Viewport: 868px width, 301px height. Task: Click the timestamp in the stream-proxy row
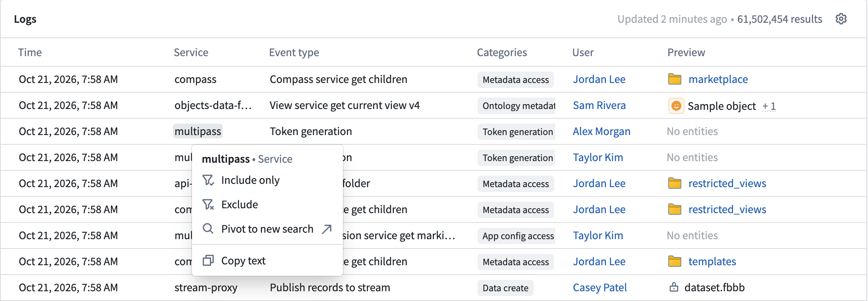pyautogui.click(x=68, y=288)
